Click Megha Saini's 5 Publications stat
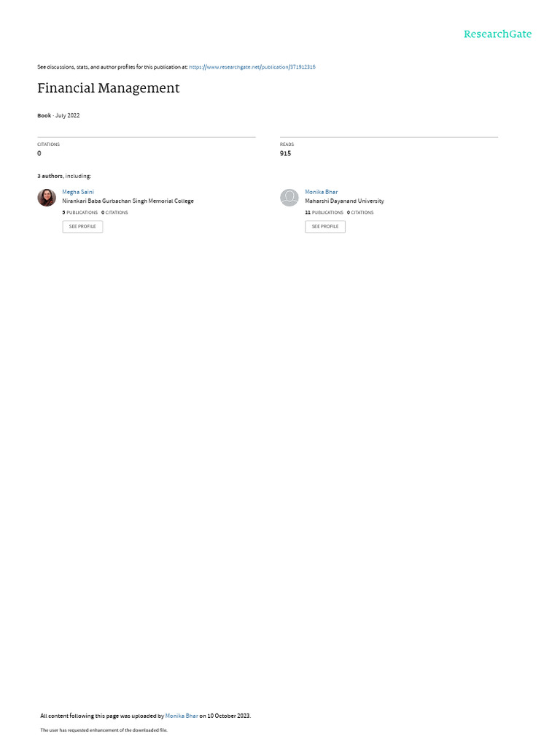Viewport: 560px width, 747px height. [80, 212]
